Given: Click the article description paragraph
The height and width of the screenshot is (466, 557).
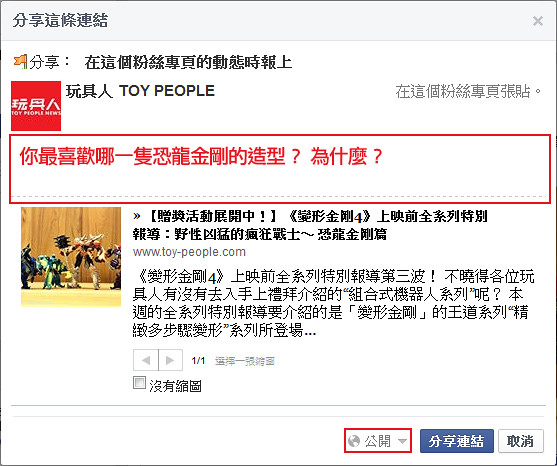Looking at the screenshot, I should pyautogui.click(x=333, y=303).
